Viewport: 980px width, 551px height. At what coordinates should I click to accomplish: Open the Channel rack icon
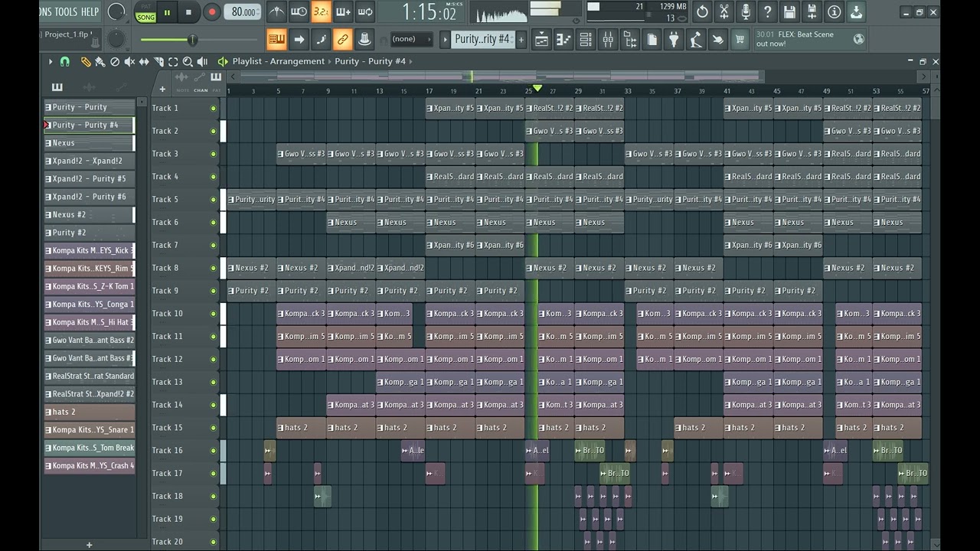pos(586,40)
